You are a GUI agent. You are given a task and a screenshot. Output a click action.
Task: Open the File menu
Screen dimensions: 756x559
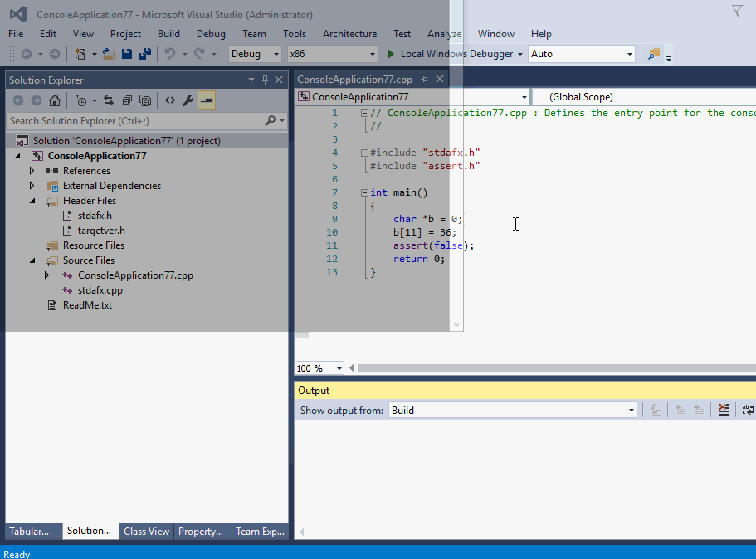pyautogui.click(x=16, y=34)
